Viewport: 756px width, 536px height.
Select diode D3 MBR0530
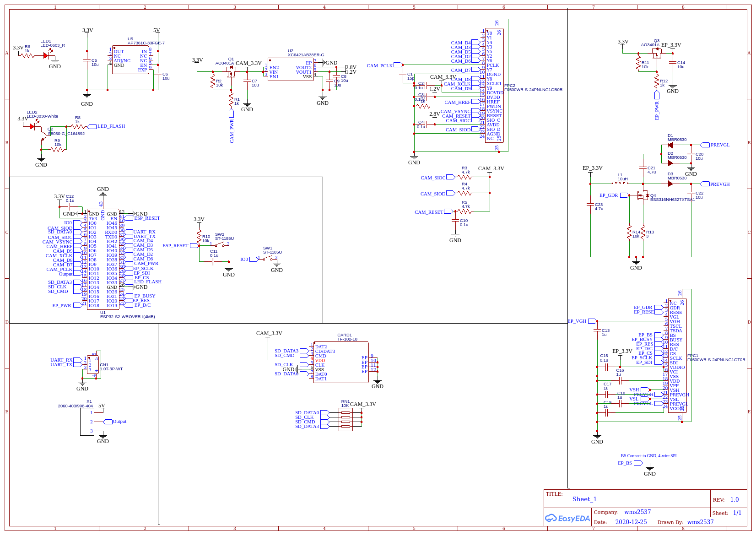(670, 184)
